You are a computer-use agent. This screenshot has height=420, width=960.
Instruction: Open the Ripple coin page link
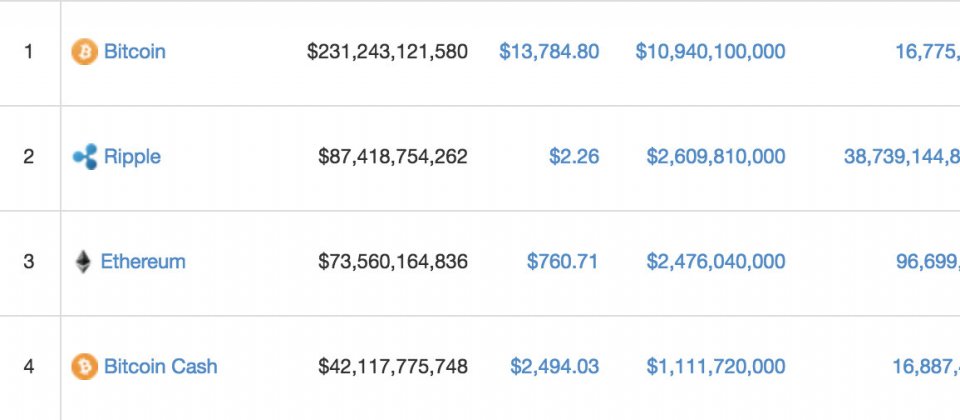click(132, 157)
